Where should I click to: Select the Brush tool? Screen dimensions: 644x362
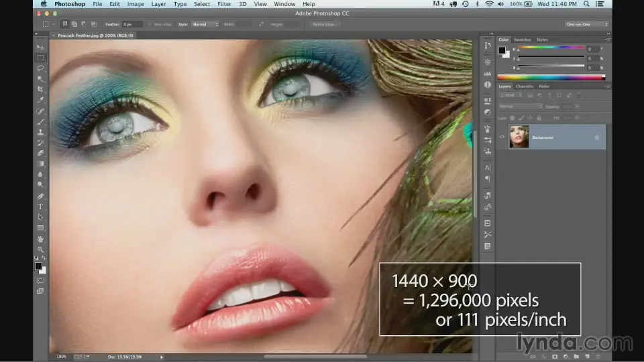(40, 121)
